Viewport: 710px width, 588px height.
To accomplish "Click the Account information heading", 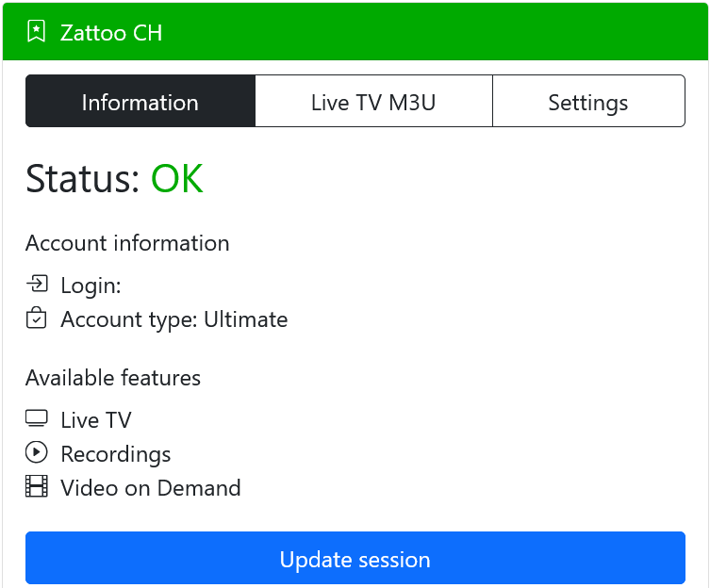I will [127, 243].
